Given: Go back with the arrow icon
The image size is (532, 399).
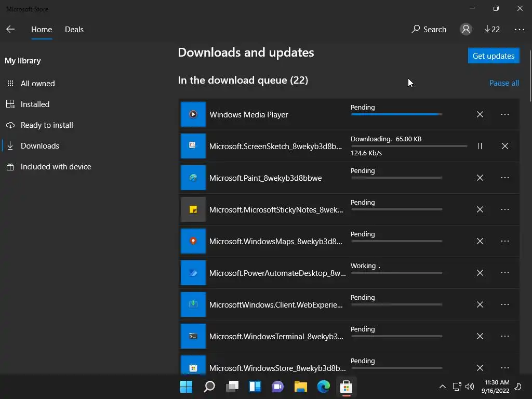Looking at the screenshot, I should coord(10,29).
